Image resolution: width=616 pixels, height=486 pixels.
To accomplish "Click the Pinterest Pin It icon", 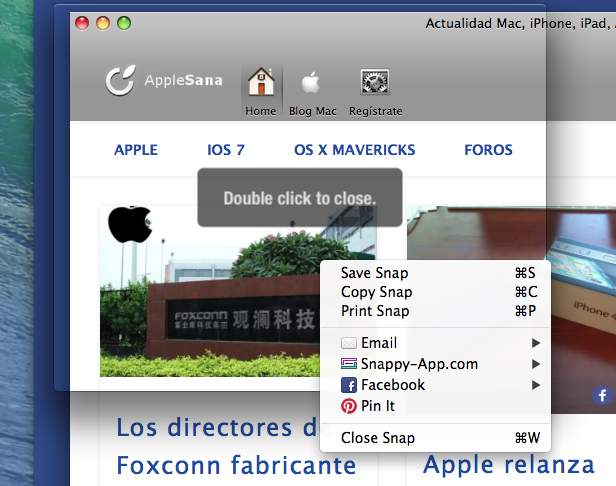I will click(x=348, y=406).
